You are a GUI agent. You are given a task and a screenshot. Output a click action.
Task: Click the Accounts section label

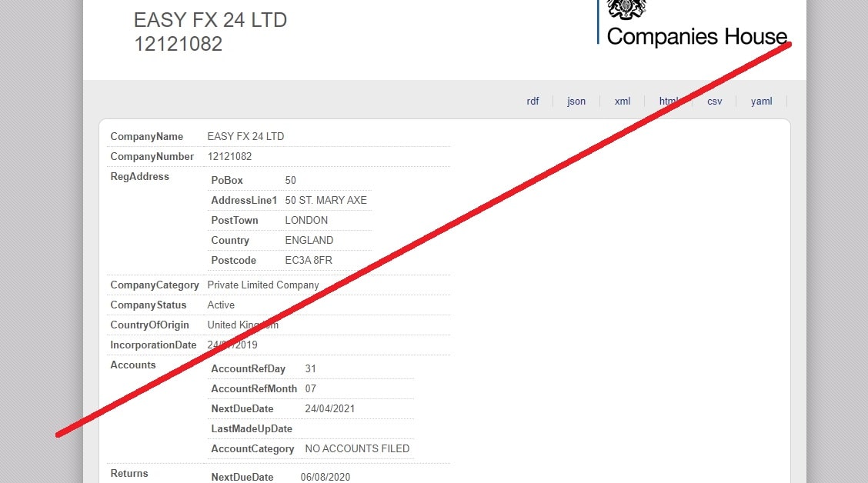(133, 365)
